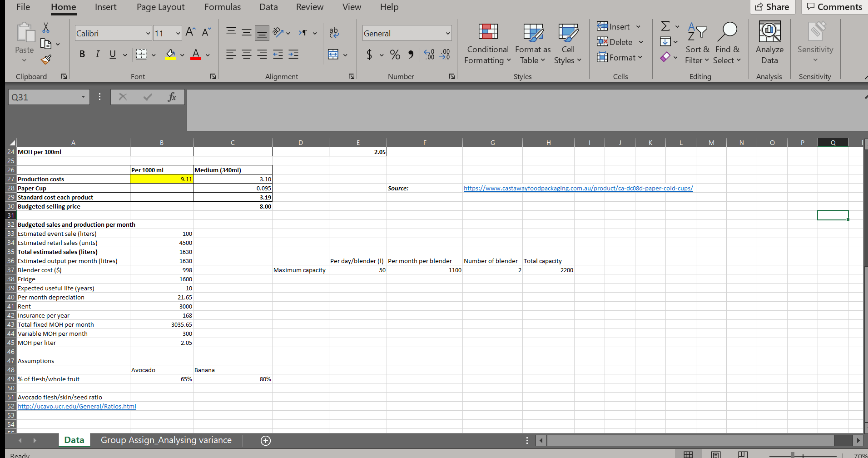
Task: Open the Group Assign_Analysing variance sheet
Action: tap(166, 440)
